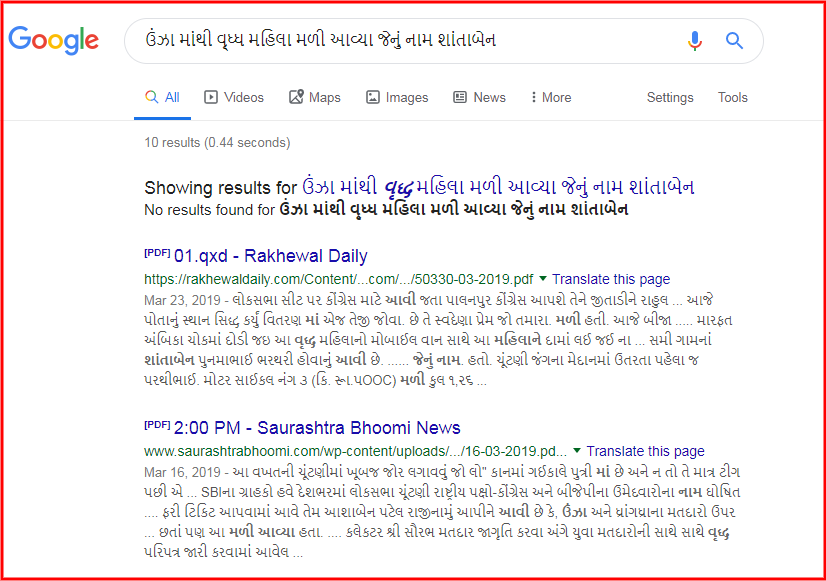Image resolution: width=826 pixels, height=581 pixels.
Task: Click the Videos tab play icon
Action: (x=211, y=97)
